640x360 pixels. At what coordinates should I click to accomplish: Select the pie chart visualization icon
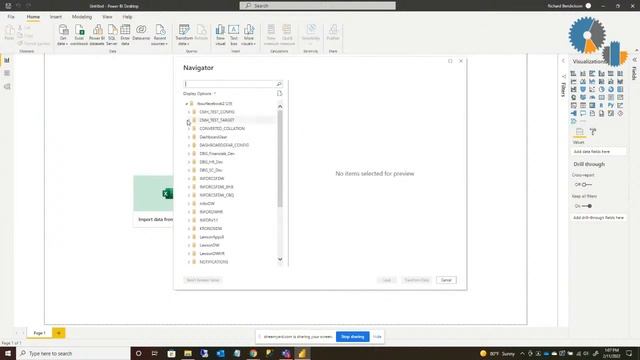pos(601,89)
